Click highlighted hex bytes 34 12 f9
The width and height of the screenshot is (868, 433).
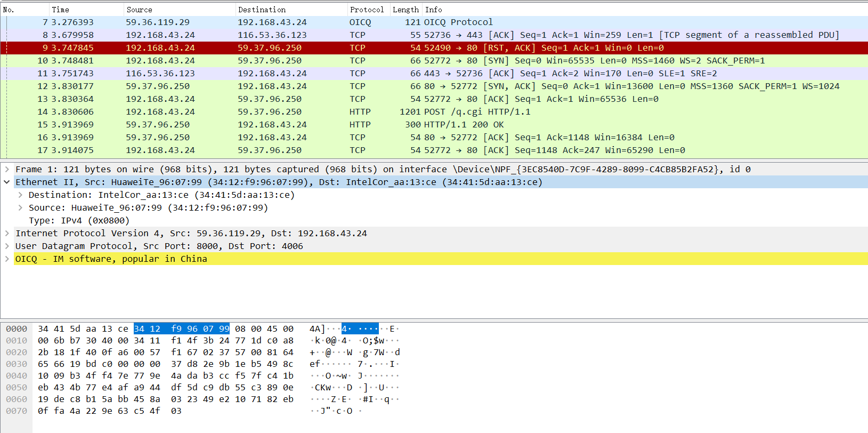pos(158,329)
